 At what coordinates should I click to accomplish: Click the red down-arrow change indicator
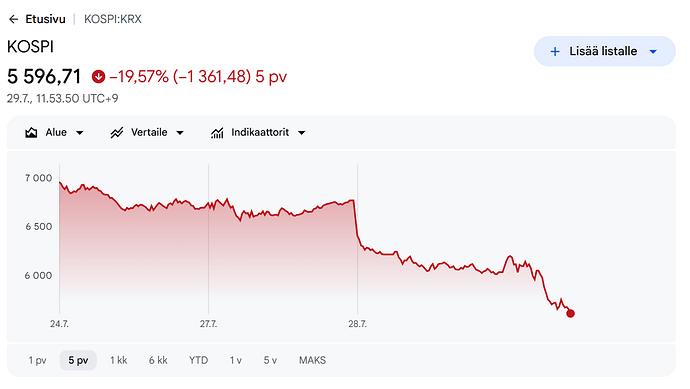pyautogui.click(x=99, y=77)
